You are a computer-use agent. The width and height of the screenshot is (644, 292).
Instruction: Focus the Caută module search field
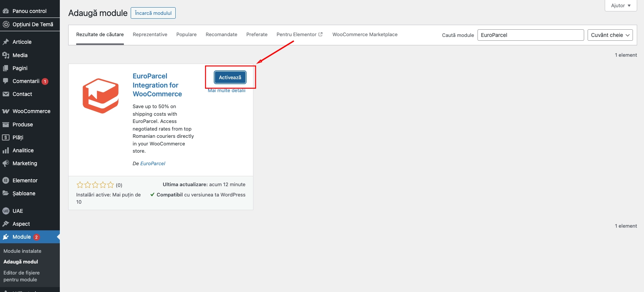coord(530,35)
